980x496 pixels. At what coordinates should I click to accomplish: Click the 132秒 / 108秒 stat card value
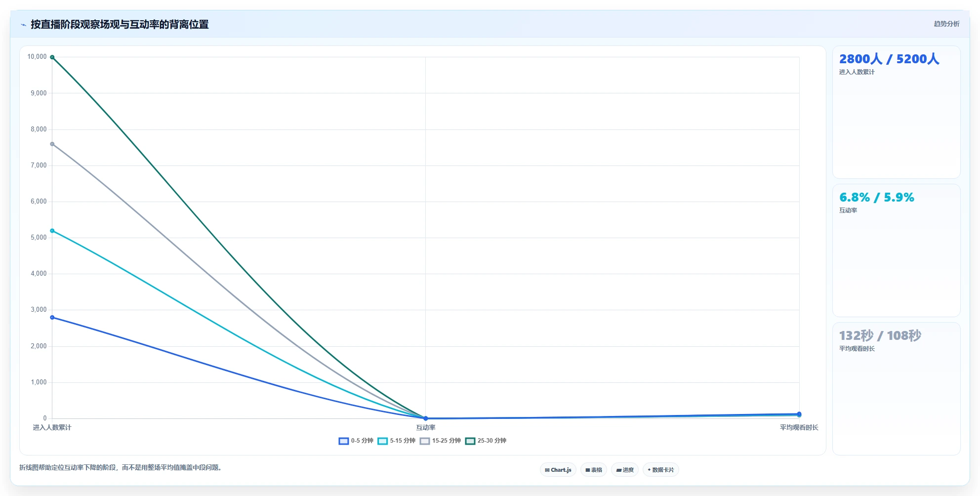tap(880, 335)
